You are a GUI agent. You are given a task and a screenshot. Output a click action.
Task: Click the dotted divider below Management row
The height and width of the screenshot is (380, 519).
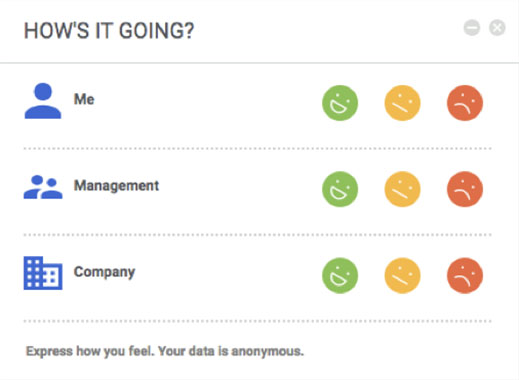(x=257, y=235)
